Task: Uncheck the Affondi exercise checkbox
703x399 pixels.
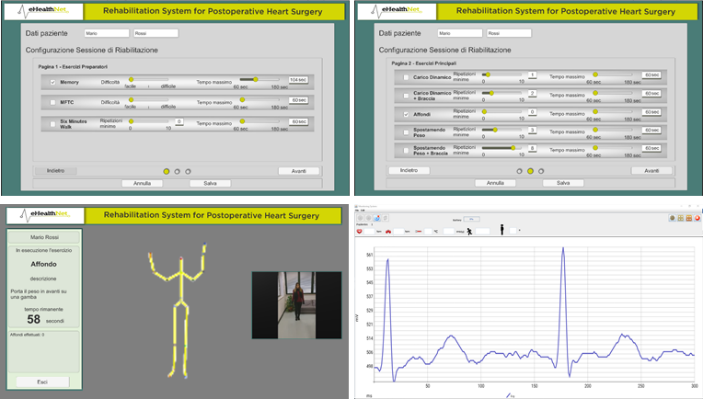Action: point(406,115)
